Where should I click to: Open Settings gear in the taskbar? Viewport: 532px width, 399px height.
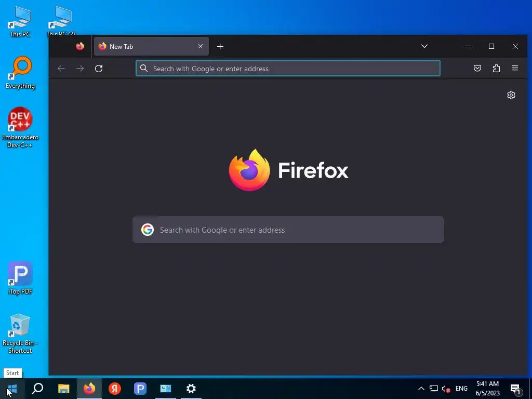[x=191, y=389]
